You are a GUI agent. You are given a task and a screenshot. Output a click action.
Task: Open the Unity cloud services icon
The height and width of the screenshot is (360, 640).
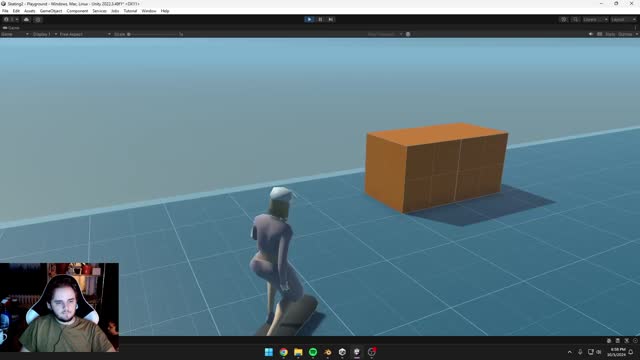[27, 19]
